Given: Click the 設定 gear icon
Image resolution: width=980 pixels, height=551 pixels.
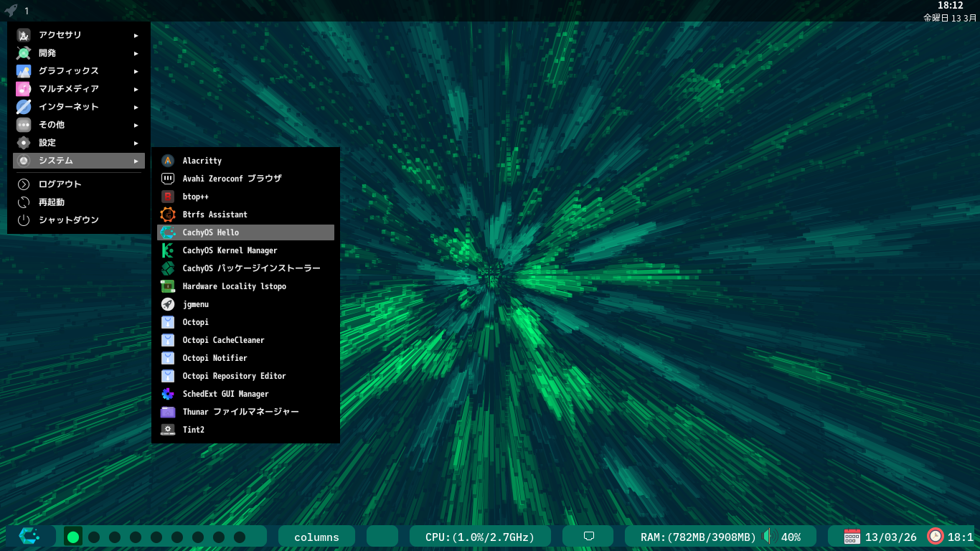Looking at the screenshot, I should coord(24,143).
